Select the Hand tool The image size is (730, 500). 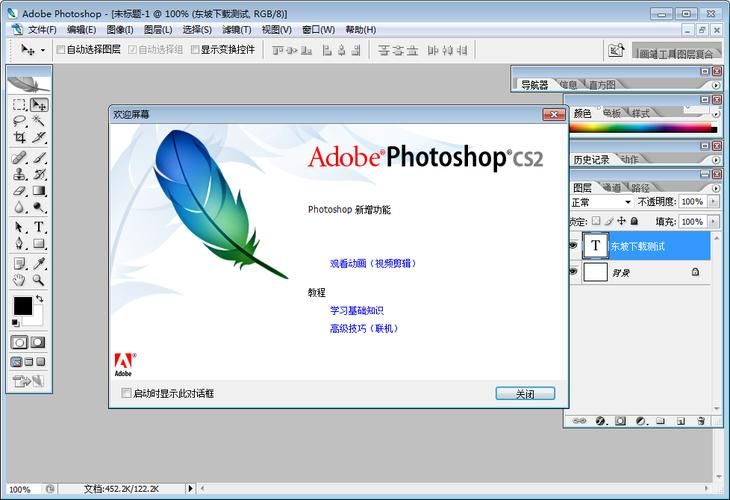[19, 280]
